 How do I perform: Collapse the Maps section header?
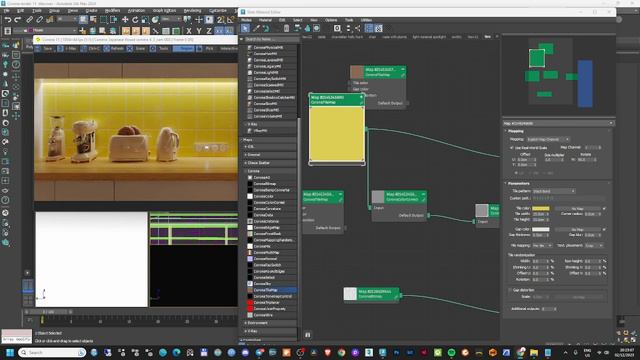(269, 140)
